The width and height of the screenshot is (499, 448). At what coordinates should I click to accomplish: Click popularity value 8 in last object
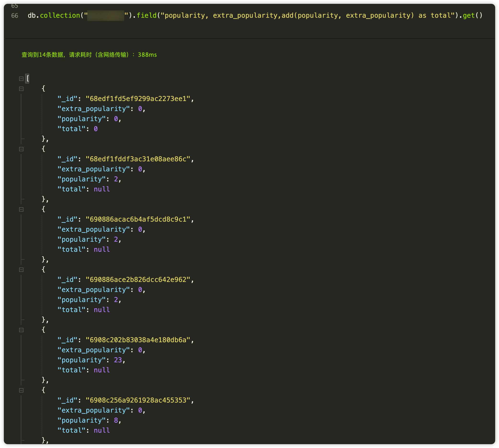tap(116, 420)
